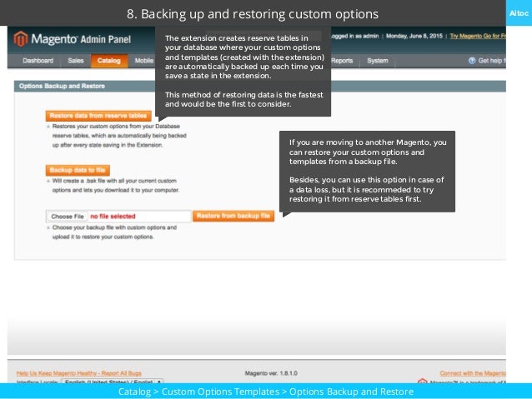Image resolution: width=532 pixels, height=399 pixels.
Task: Click Restore from backup file button
Action: pyautogui.click(x=233, y=216)
